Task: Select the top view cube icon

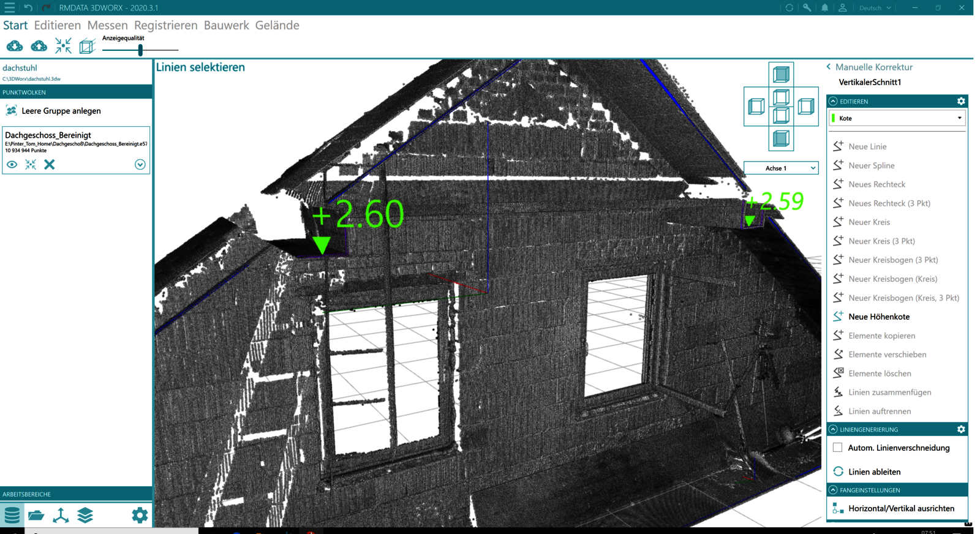Action: click(781, 75)
